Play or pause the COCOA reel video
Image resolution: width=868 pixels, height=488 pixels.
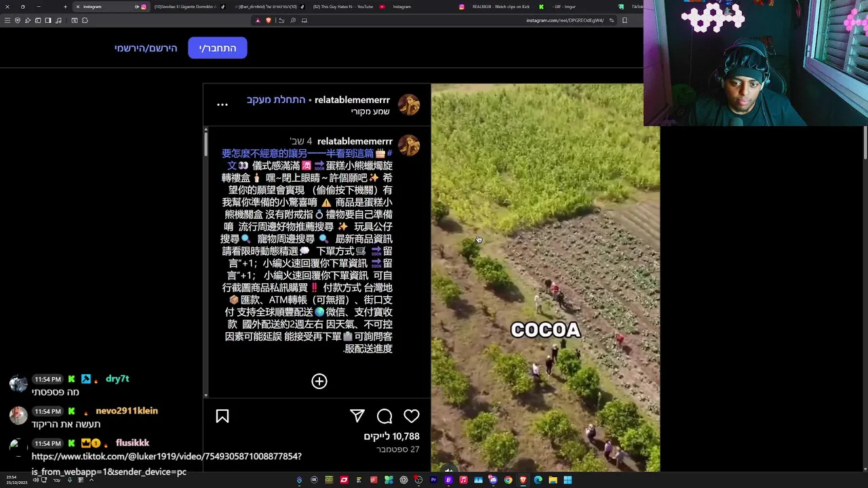[545, 278]
